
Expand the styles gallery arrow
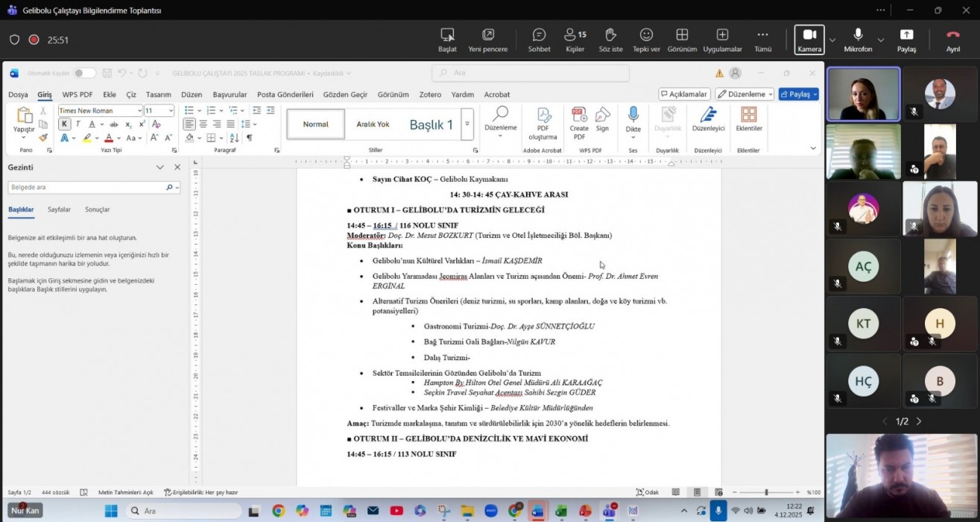(467, 125)
